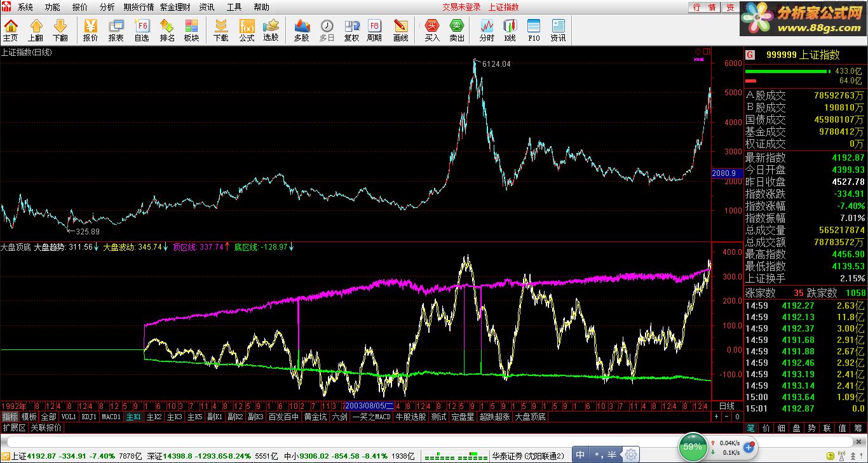This screenshot has height=463, width=868.
Task: Open the 多股 multi-stock view icon
Action: (301, 30)
